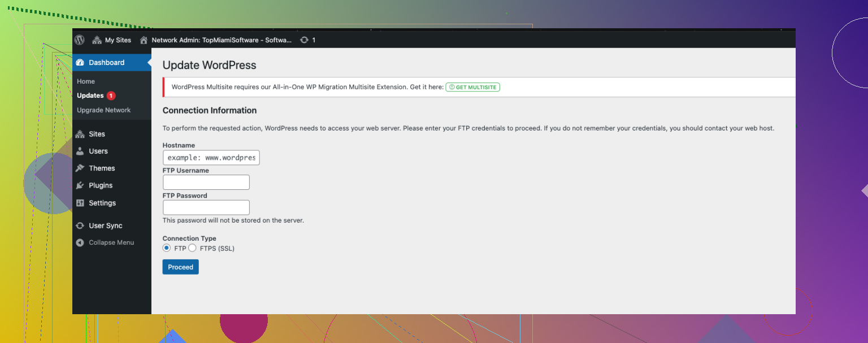Image resolution: width=868 pixels, height=343 pixels.
Task: Click the Users person icon
Action: tap(80, 151)
